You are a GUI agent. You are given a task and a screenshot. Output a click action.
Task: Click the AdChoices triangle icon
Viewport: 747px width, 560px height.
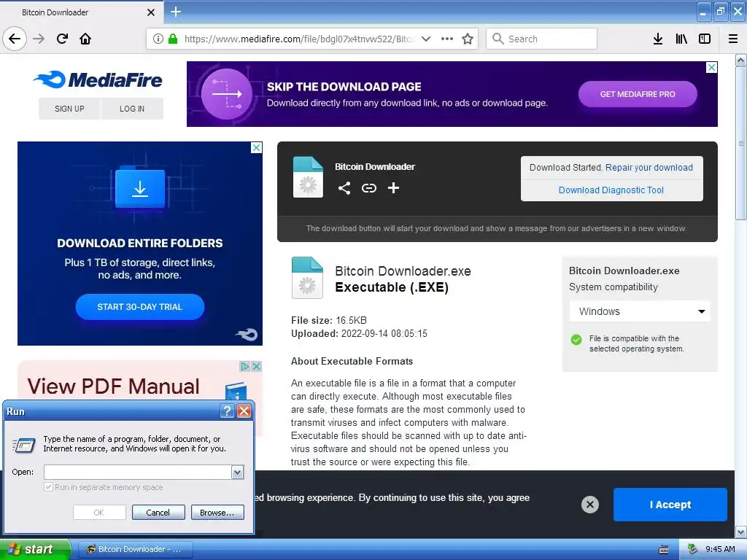tap(245, 366)
